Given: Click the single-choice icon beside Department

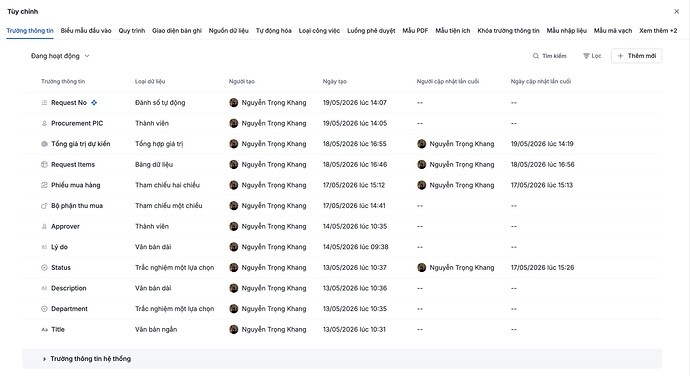Looking at the screenshot, I should point(44,309).
